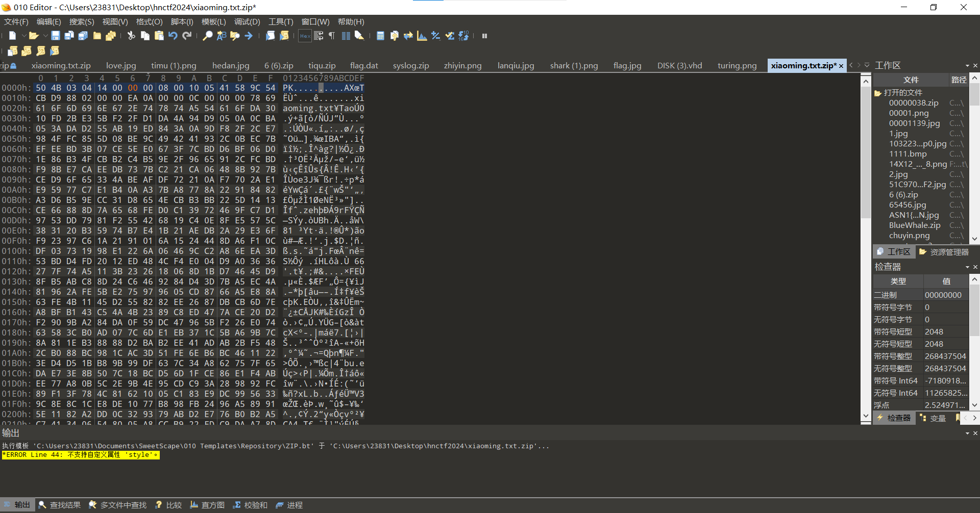Open the 检查器 panel options dropdown
The image size is (980, 513).
click(x=967, y=267)
